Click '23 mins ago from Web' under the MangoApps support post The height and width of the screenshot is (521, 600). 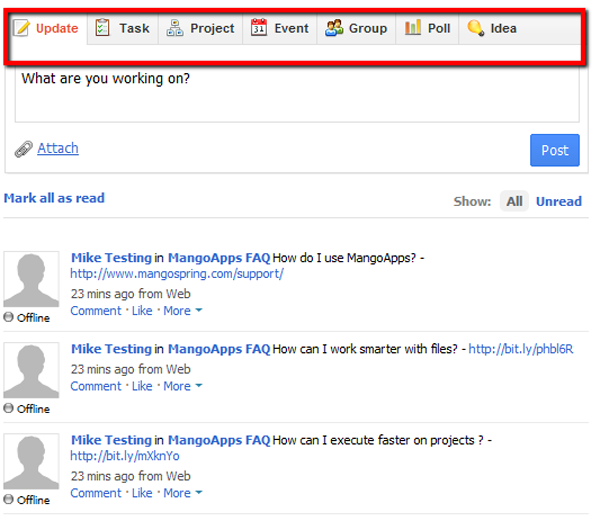pyautogui.click(x=130, y=294)
